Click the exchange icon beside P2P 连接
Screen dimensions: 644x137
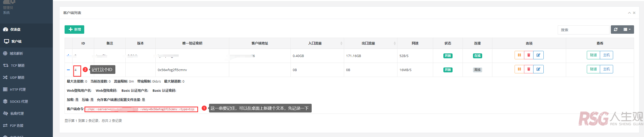[x=5, y=125]
